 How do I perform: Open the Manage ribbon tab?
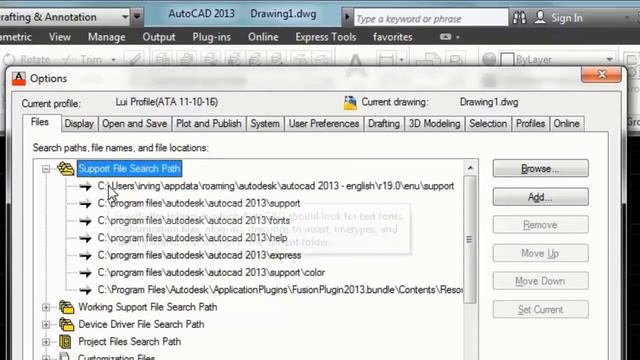pyautogui.click(x=107, y=37)
